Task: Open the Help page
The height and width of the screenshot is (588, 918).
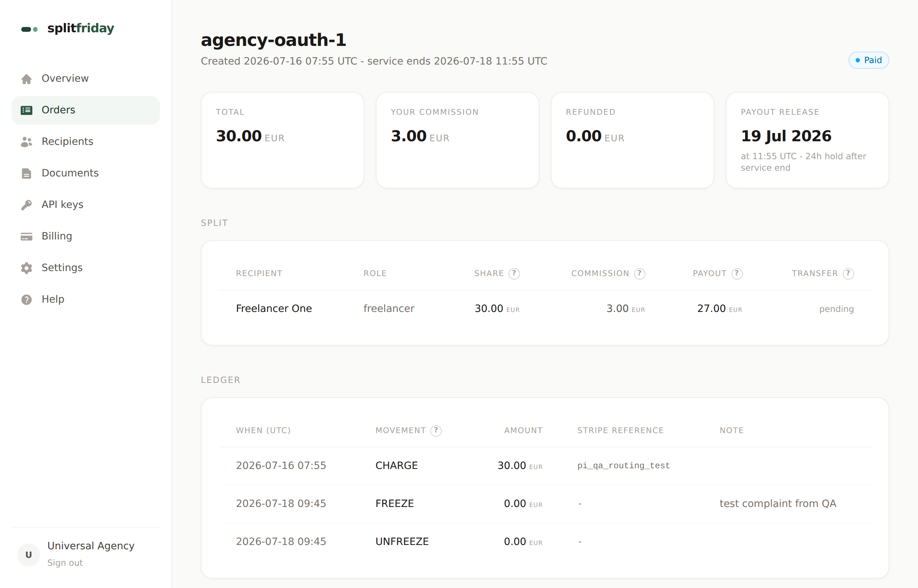Action: [x=86, y=300]
